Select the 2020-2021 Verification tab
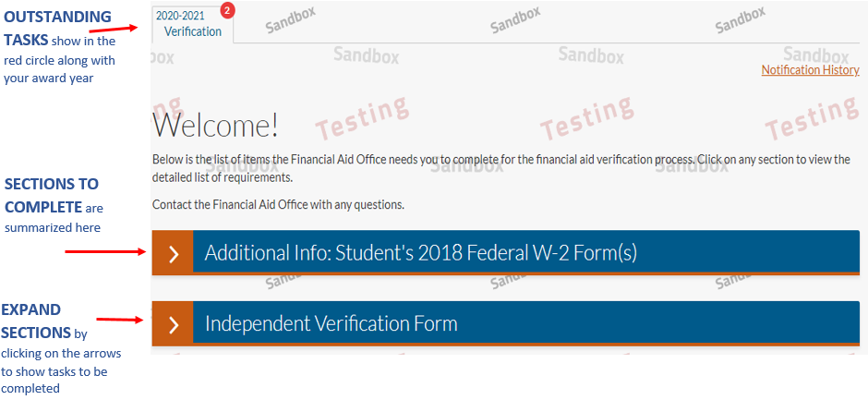 coord(192,24)
